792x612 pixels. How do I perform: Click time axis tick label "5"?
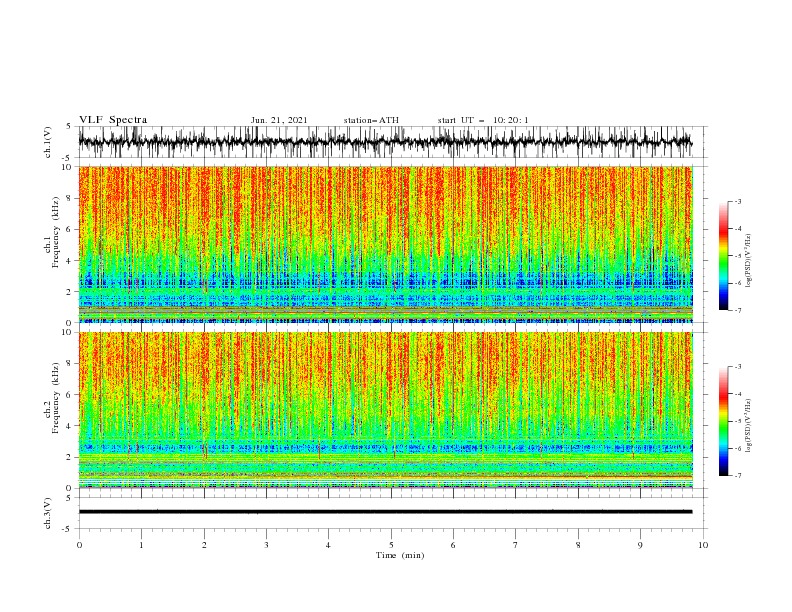click(x=391, y=545)
